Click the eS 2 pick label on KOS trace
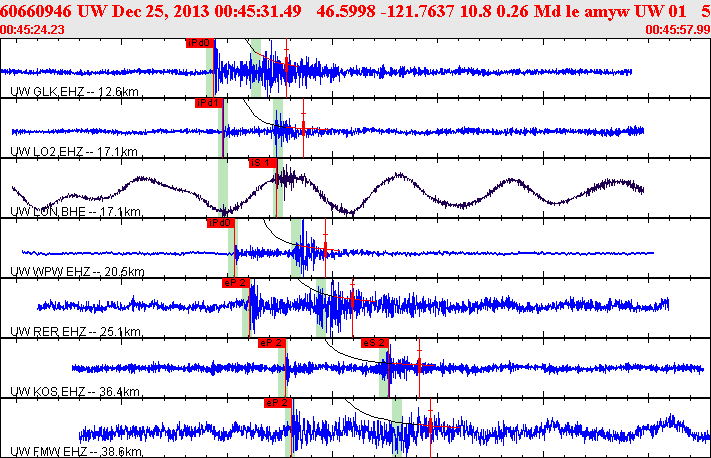This screenshot has height=458, width=711. click(375, 343)
